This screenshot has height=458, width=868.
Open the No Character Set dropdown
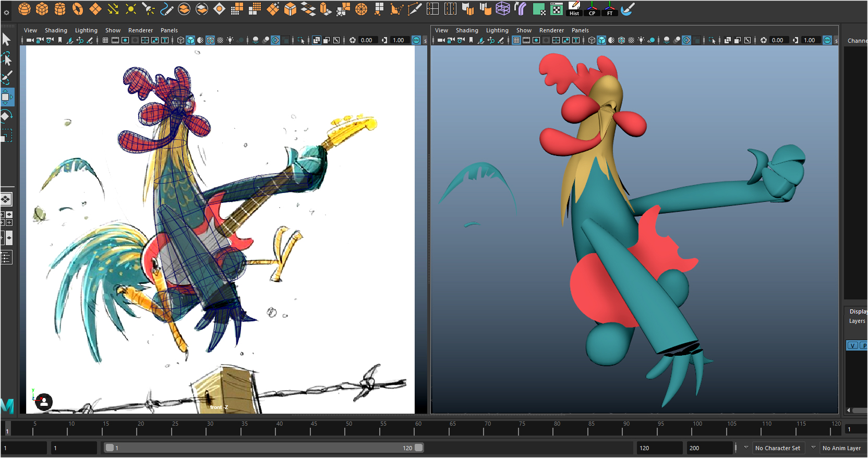[778, 448]
